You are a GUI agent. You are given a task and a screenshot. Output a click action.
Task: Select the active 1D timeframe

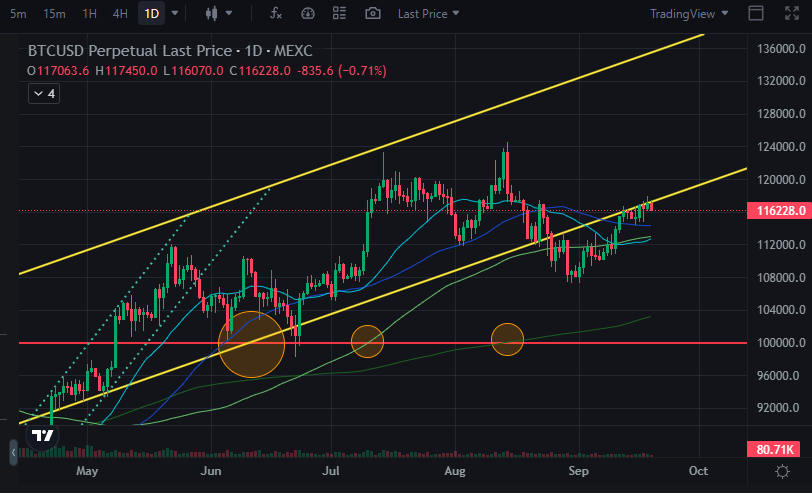[152, 14]
